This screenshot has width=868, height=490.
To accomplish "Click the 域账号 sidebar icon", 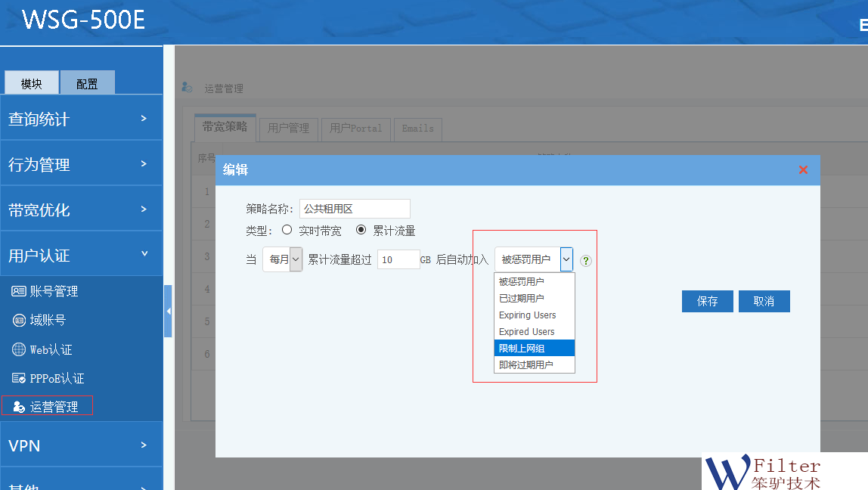I will pyautogui.click(x=19, y=321).
